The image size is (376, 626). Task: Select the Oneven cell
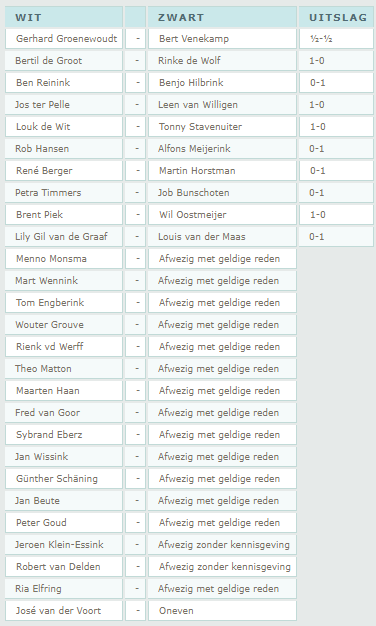pyautogui.click(x=222, y=610)
